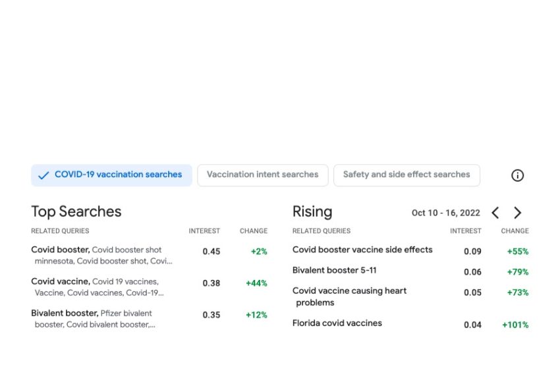Click Top Searches INTEREST column header

click(204, 231)
